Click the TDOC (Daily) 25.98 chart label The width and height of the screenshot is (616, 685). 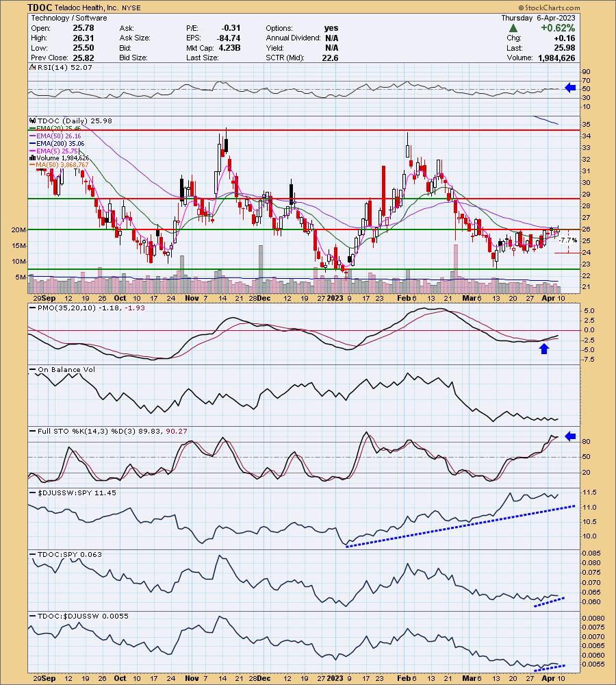point(75,121)
